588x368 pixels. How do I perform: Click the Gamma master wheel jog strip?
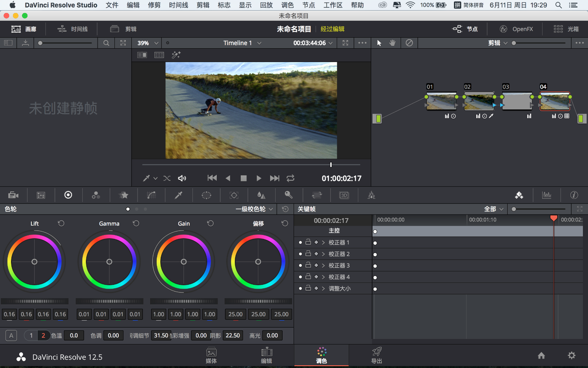[109, 301]
